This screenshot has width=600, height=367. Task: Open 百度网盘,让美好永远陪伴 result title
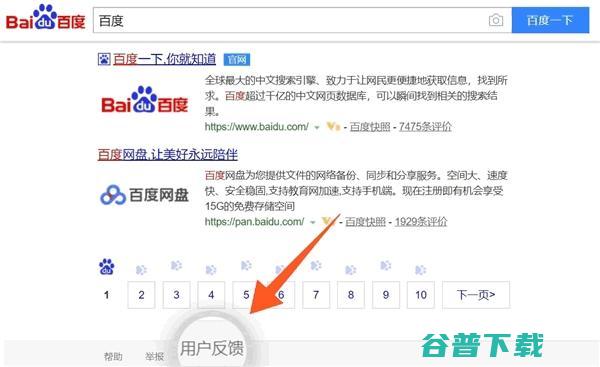coord(168,155)
